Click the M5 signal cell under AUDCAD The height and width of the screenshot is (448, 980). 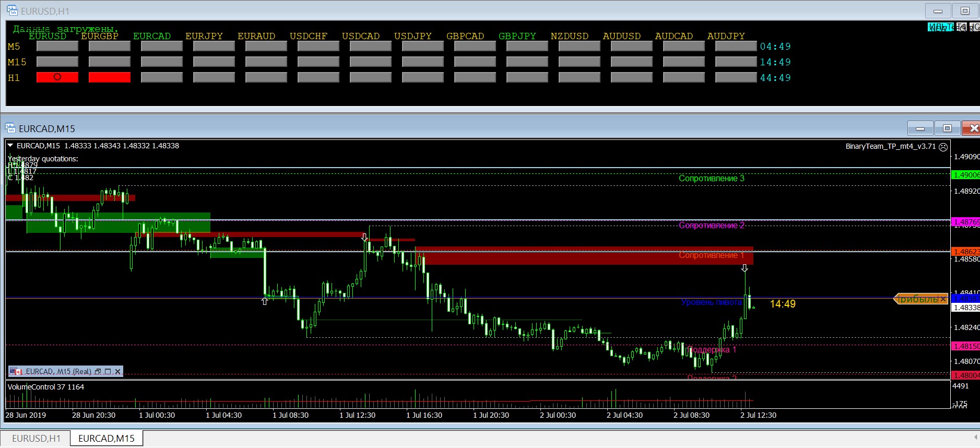point(684,46)
